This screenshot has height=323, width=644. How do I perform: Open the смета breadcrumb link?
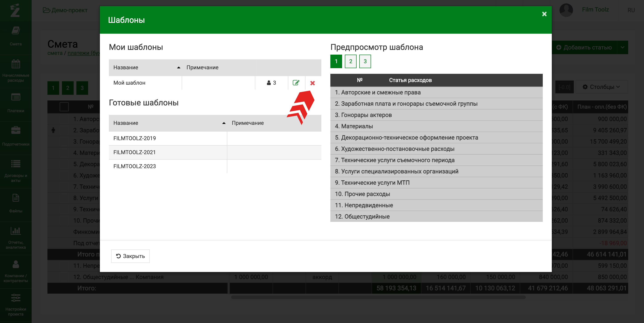click(x=55, y=53)
